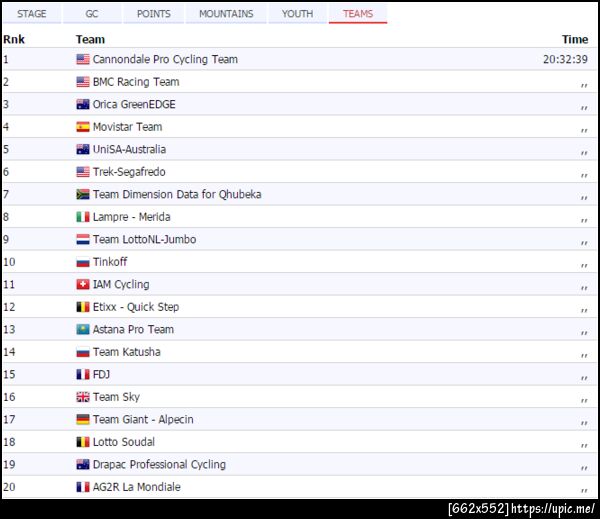Click the Team column header
Image resolution: width=600 pixels, height=519 pixels.
(90, 39)
